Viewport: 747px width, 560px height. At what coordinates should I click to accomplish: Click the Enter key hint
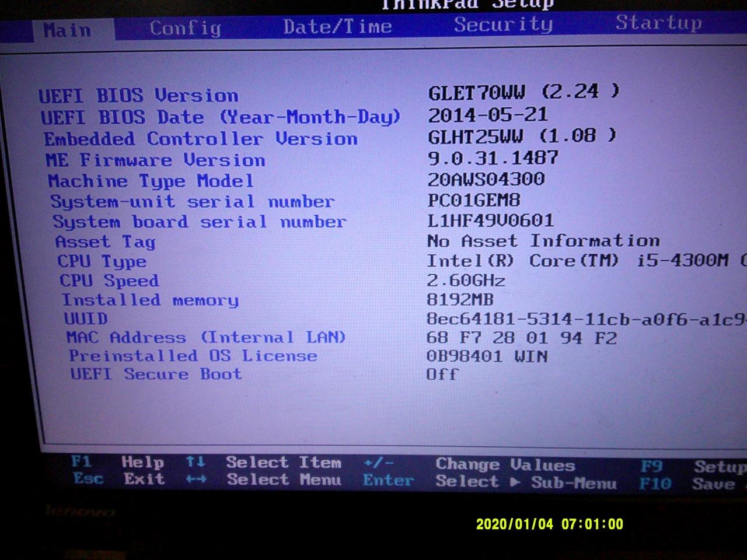click(388, 480)
